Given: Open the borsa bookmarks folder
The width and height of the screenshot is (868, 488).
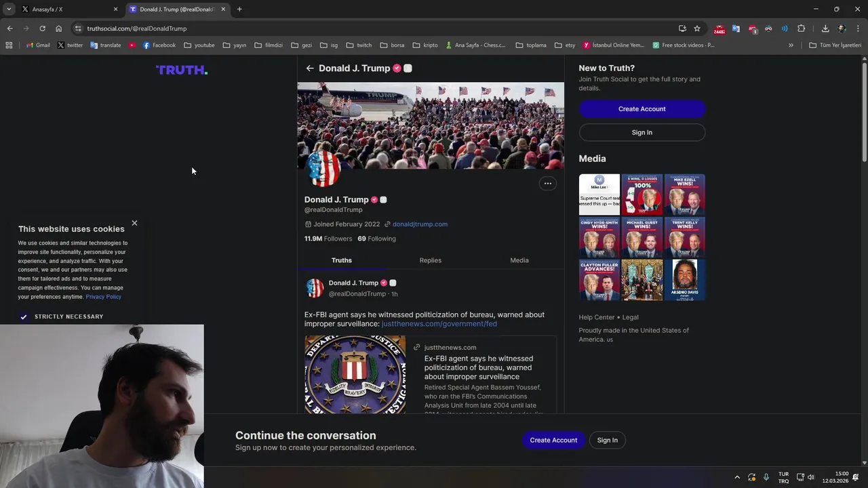Looking at the screenshot, I should [x=393, y=45].
